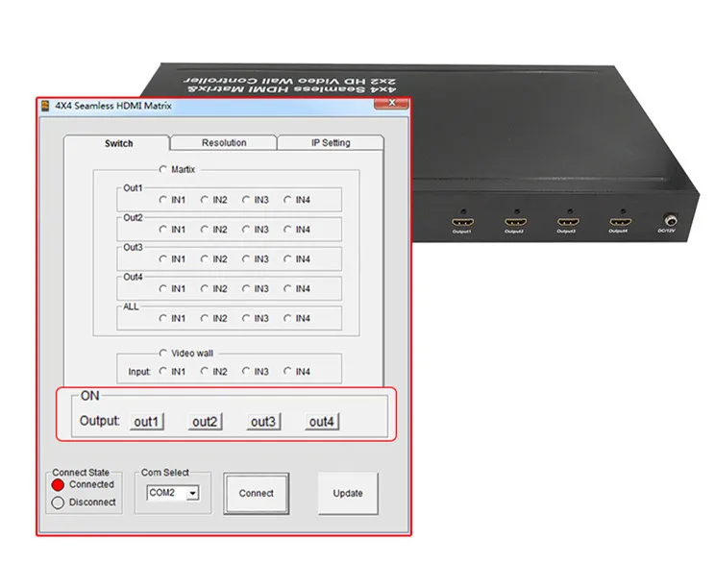Click the Output2 HDMI port on device
This screenshot has height=588, width=715.
coord(515,222)
